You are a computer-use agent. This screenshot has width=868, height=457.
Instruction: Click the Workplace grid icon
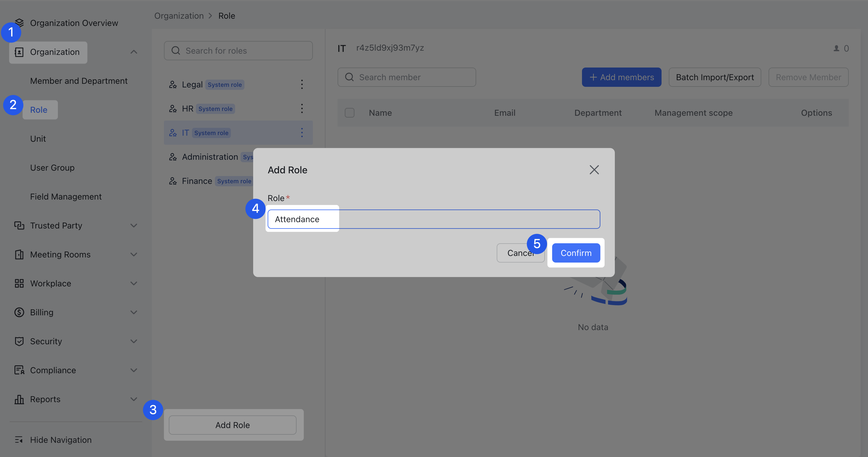click(19, 283)
